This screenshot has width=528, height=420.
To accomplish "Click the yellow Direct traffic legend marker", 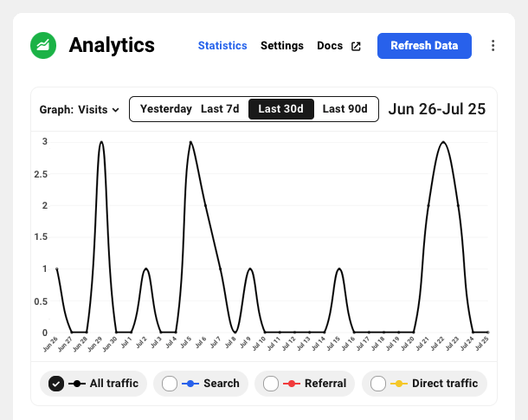I will (399, 384).
